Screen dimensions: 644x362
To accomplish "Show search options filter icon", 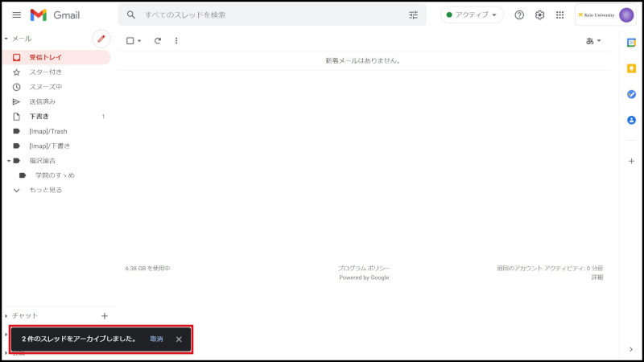I will [413, 15].
